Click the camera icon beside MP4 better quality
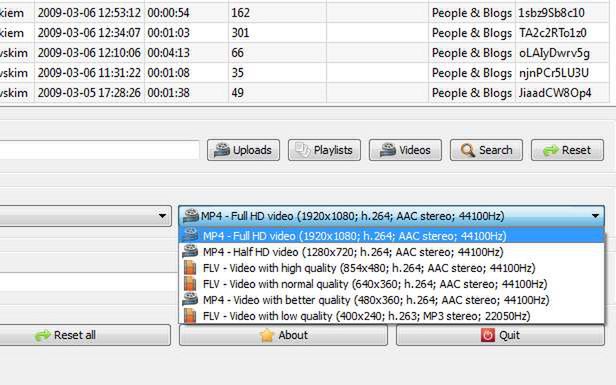Viewport: 616px width, 385px height. pos(190,300)
